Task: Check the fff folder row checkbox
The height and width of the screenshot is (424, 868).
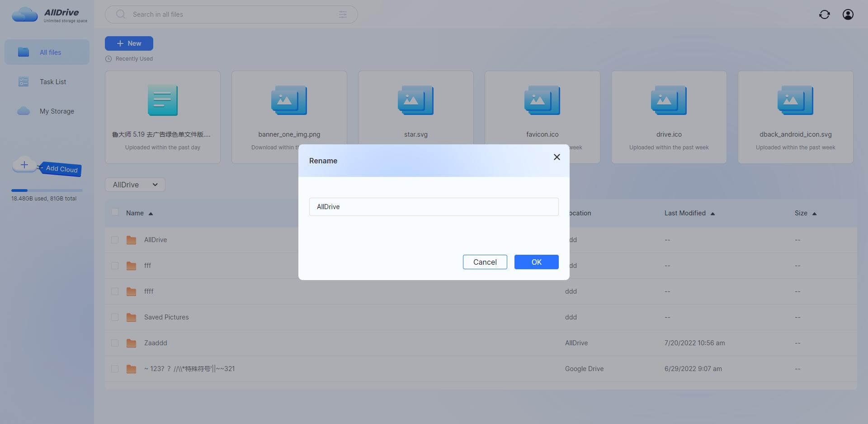Action: (x=115, y=266)
